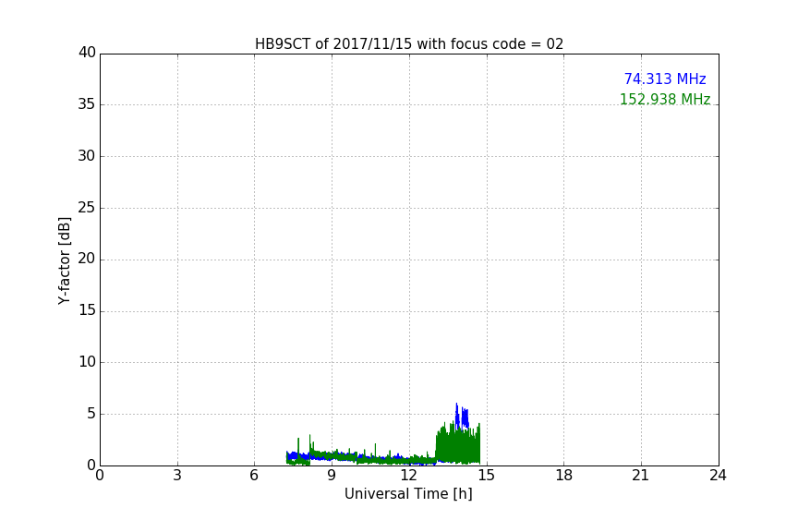Click the x-axis tick value 15
This screenshot has height=532, width=798.
[487, 476]
